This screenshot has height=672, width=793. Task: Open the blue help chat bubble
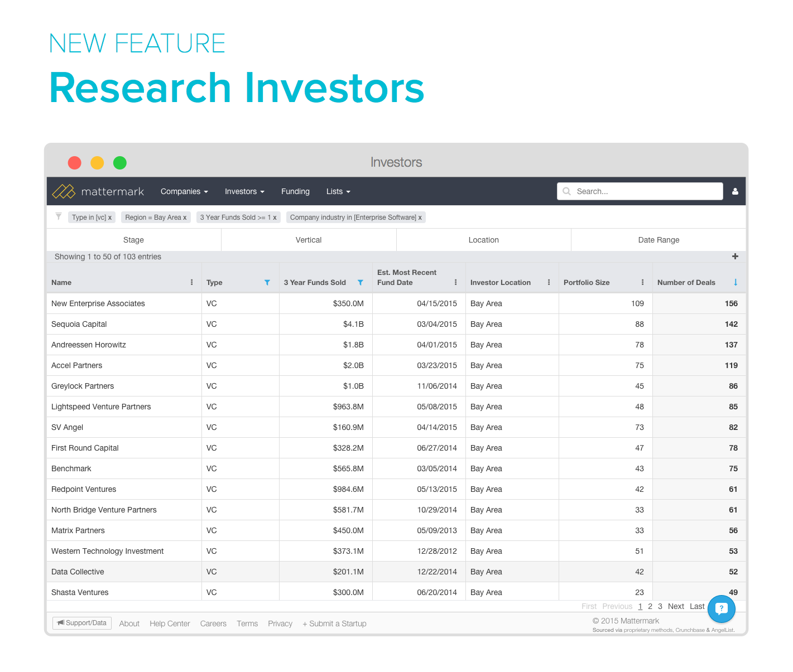click(x=722, y=609)
